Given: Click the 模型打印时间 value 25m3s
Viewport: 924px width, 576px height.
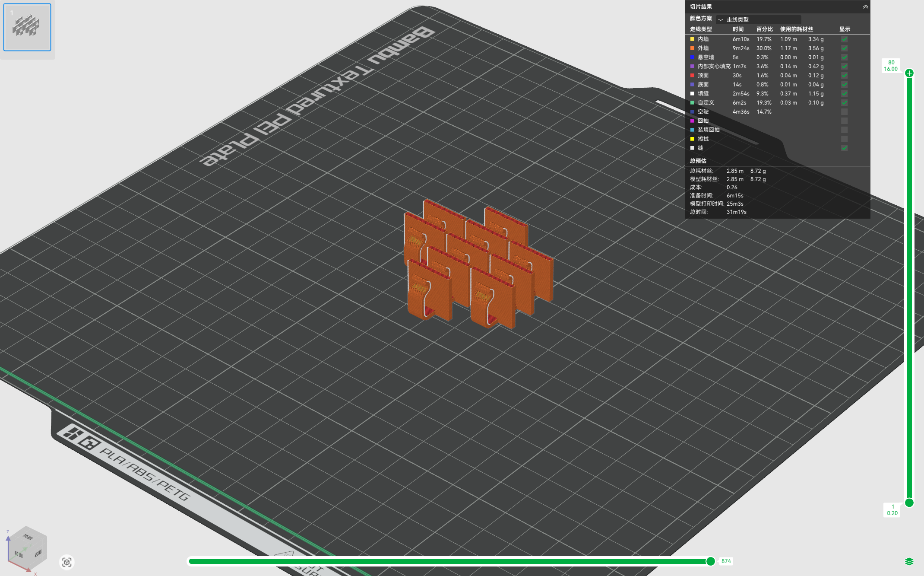Looking at the screenshot, I should coord(735,204).
